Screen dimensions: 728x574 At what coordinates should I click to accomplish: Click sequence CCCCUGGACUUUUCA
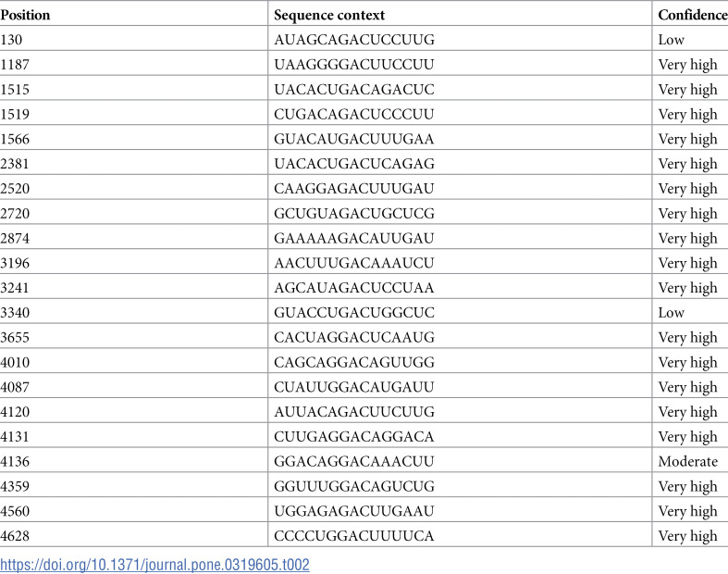354,535
